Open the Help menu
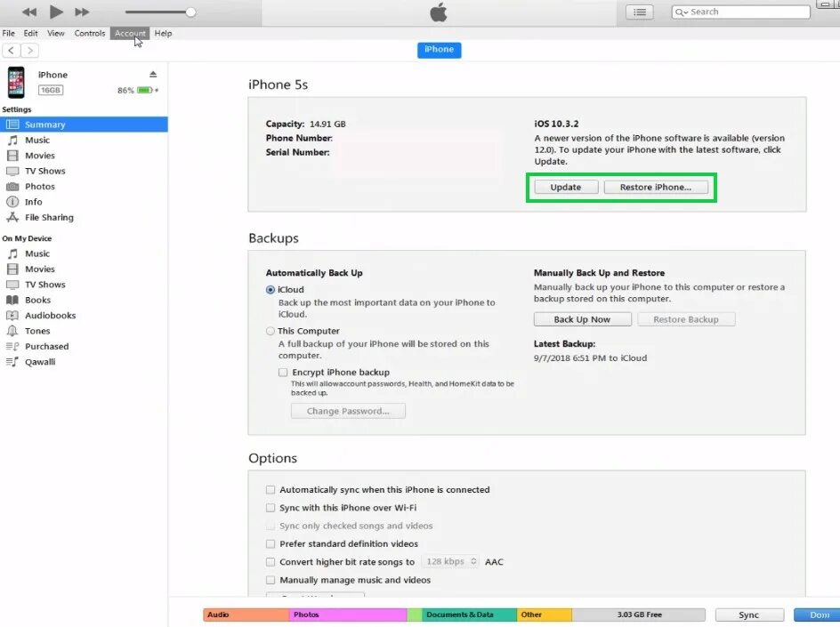 163,33
